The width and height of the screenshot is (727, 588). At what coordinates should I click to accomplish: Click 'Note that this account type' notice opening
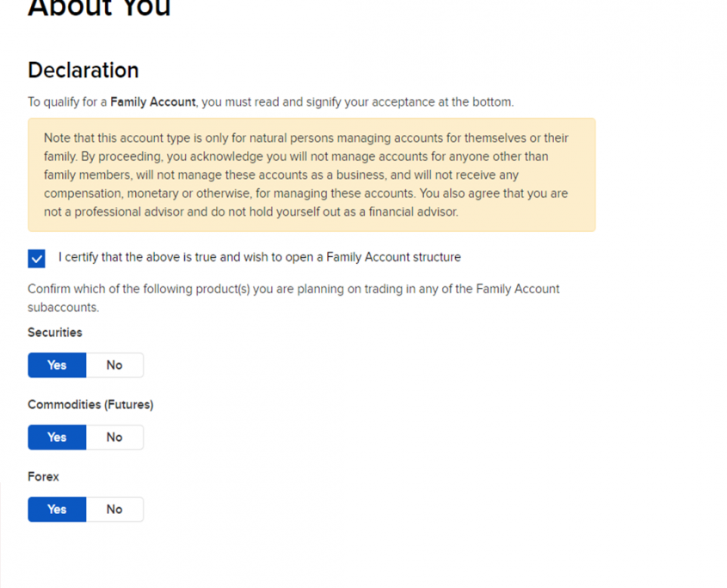coord(120,138)
